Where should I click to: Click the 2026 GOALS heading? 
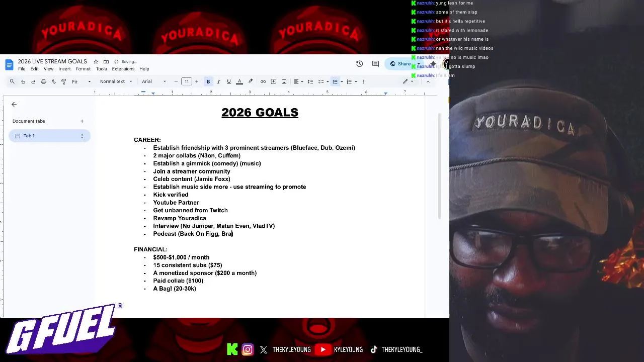pyautogui.click(x=260, y=112)
